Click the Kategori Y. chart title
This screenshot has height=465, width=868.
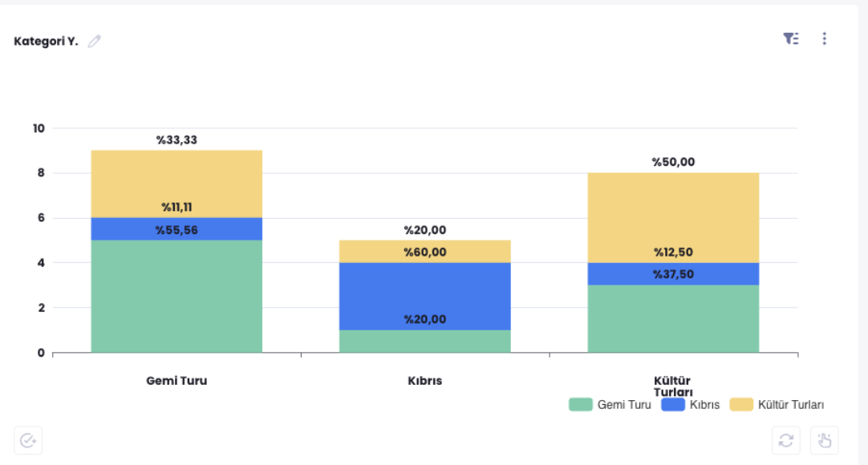click(46, 41)
